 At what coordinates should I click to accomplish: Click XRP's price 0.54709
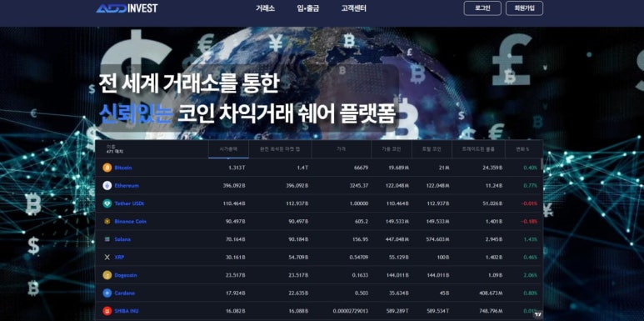(x=358, y=258)
